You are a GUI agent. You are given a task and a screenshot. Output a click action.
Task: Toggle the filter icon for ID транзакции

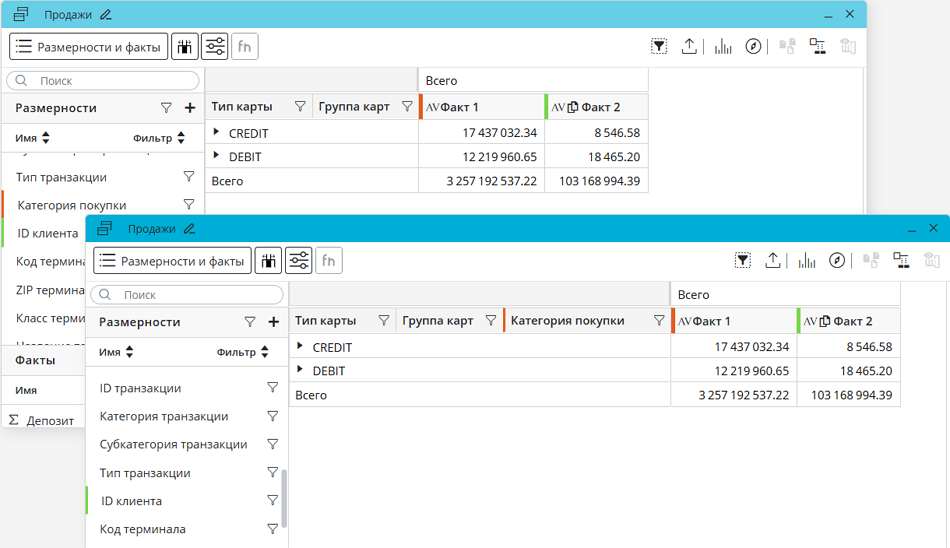point(272,388)
